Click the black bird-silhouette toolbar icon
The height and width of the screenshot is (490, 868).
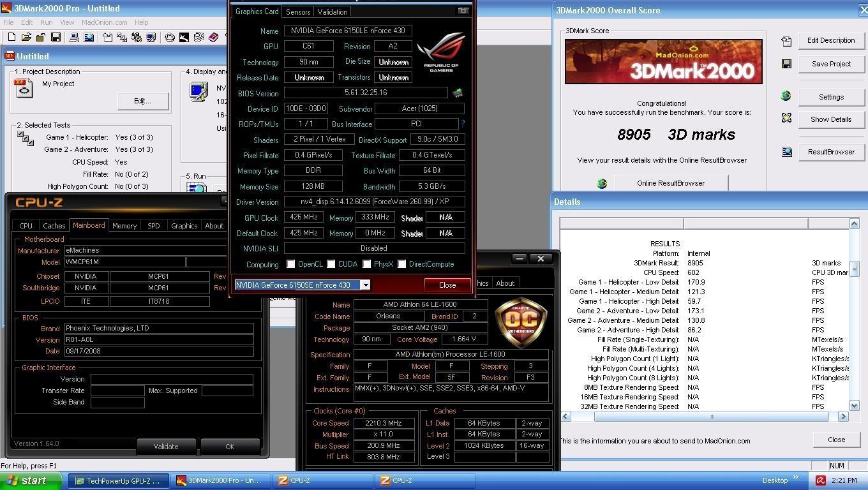[x=184, y=38]
